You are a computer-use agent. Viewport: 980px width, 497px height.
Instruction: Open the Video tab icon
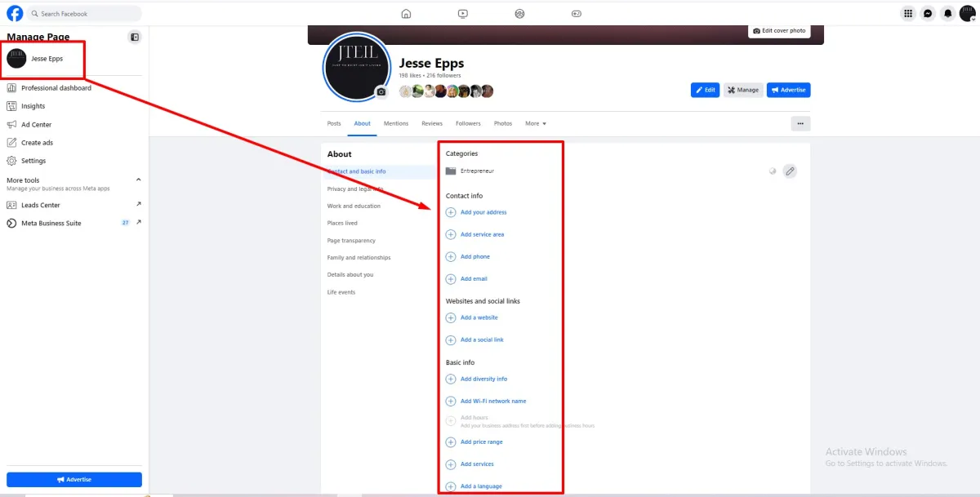tap(463, 13)
